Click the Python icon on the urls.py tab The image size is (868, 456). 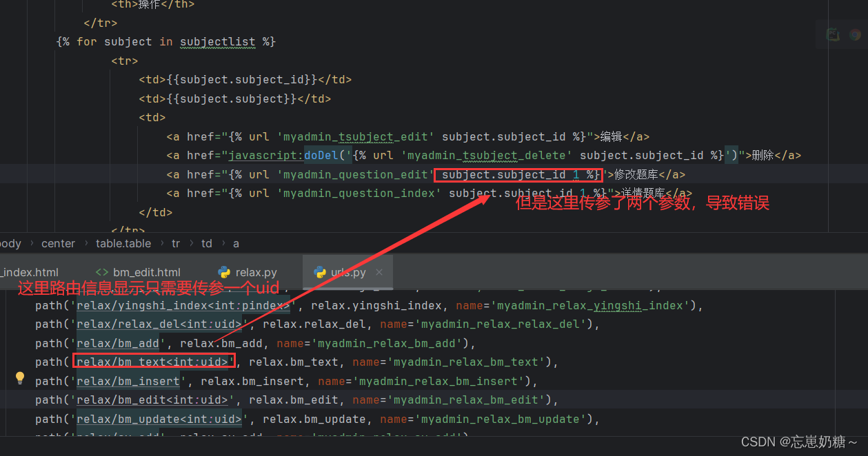click(x=321, y=272)
